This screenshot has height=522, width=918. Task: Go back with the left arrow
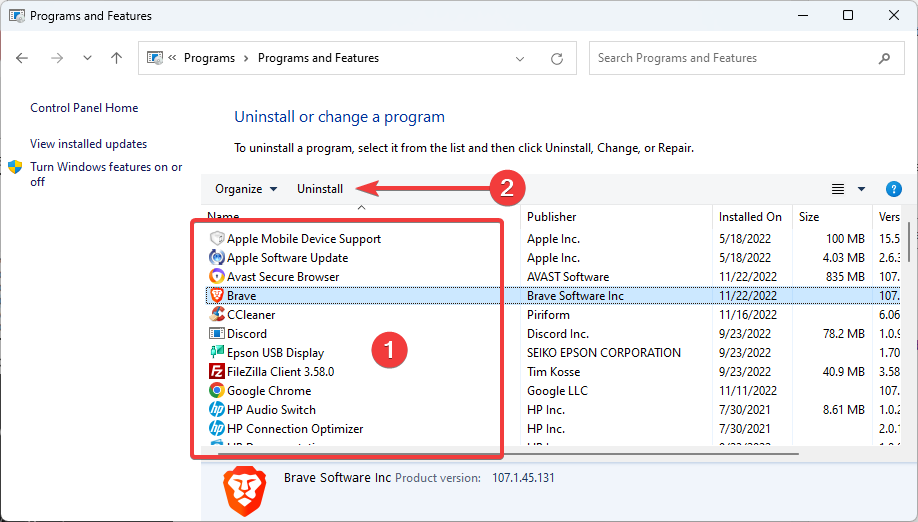point(22,58)
